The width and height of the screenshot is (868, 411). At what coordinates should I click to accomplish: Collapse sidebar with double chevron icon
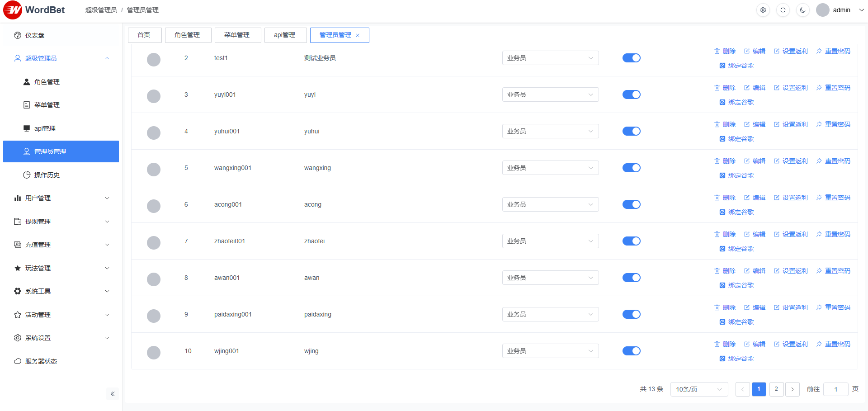113,394
